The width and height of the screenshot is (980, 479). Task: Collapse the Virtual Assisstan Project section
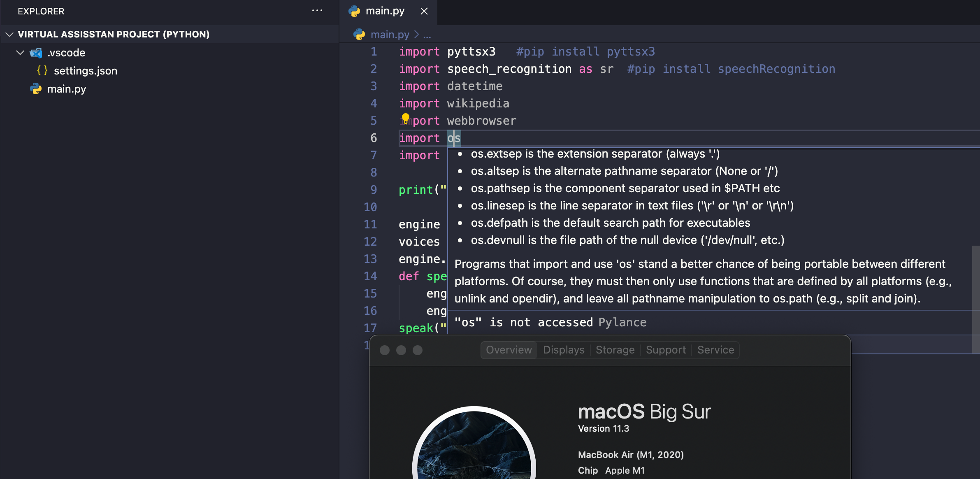click(x=9, y=34)
